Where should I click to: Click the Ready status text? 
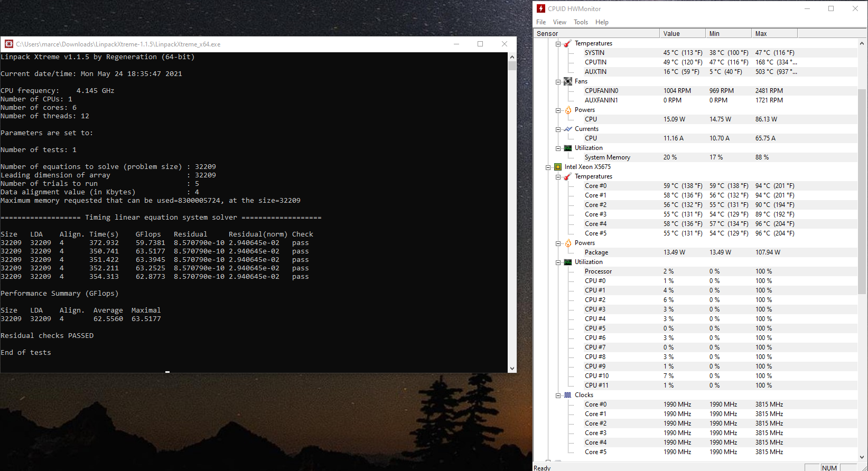tap(542, 468)
